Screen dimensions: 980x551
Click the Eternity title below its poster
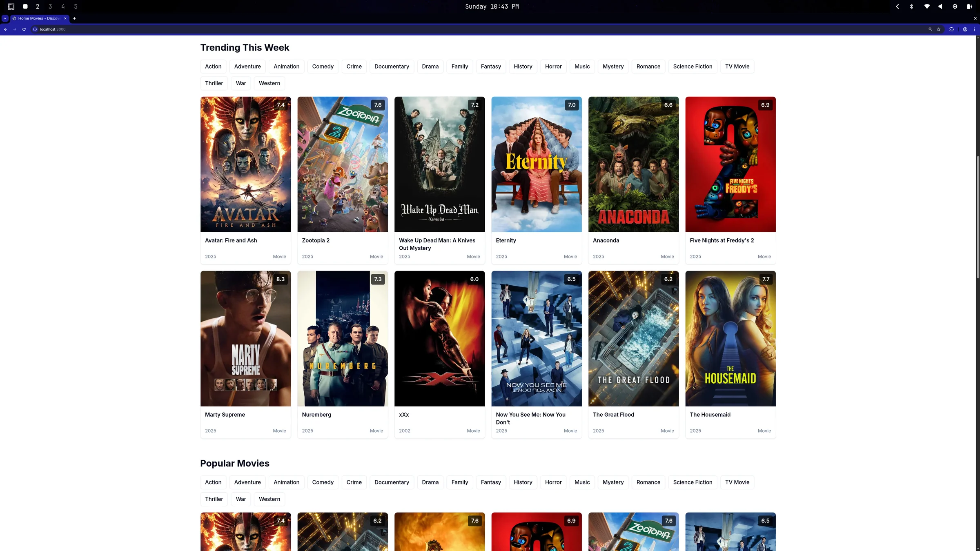tap(506, 240)
